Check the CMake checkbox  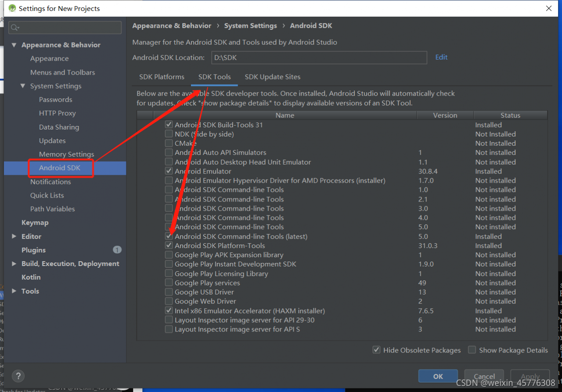(x=169, y=143)
